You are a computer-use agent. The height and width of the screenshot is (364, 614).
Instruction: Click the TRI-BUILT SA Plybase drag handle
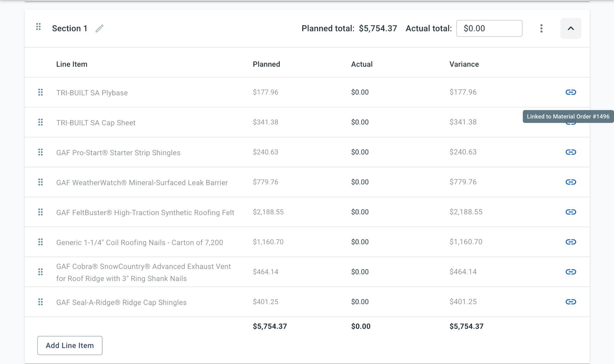pos(40,92)
